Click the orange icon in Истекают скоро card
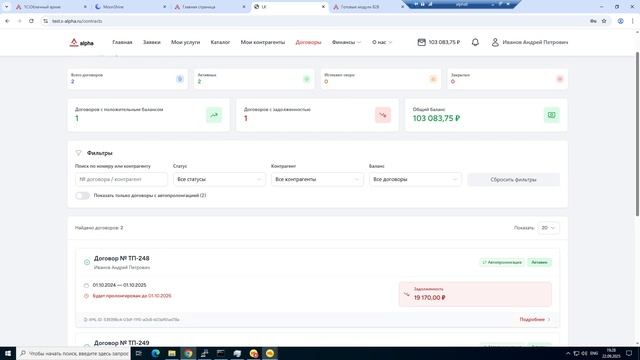Viewport: 640px width, 360px height. (433, 79)
